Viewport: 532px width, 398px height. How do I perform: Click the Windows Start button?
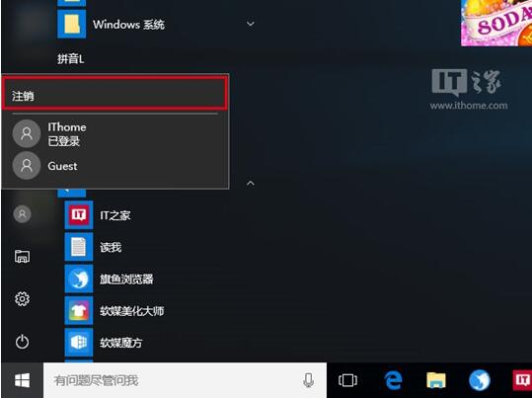pyautogui.click(x=22, y=380)
